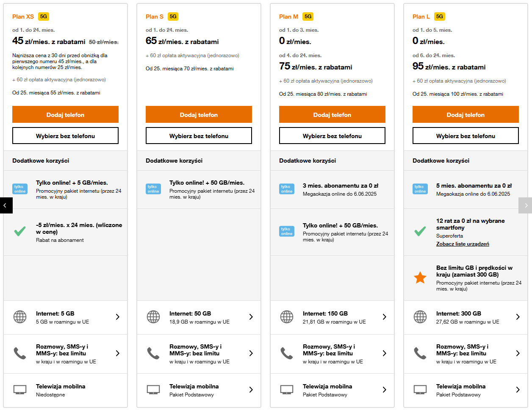Screen dimensions: 532x410
Task: Open the Plan XS title link
Action: click(x=23, y=17)
